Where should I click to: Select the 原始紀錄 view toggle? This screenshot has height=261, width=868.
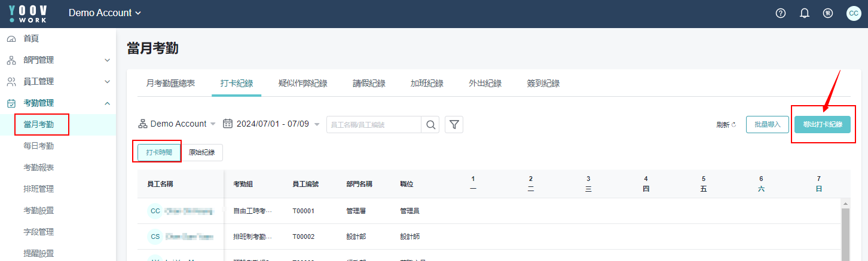(202, 152)
